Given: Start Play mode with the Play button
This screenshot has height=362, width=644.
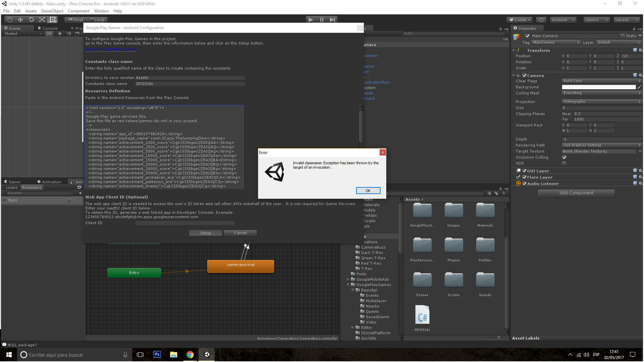Looking at the screenshot, I should coord(311,20).
